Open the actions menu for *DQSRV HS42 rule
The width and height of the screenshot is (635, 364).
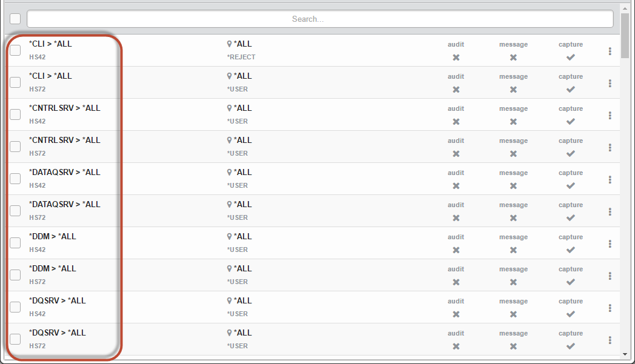click(x=610, y=308)
